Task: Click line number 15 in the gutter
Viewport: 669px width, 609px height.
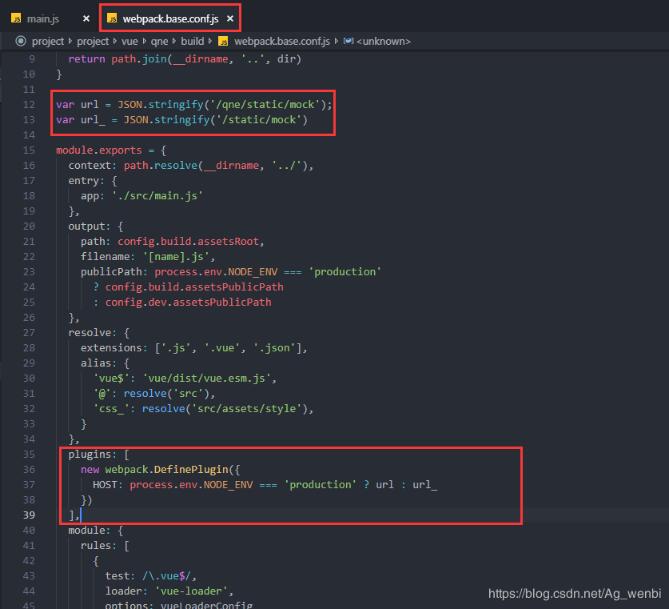Action: click(x=28, y=150)
